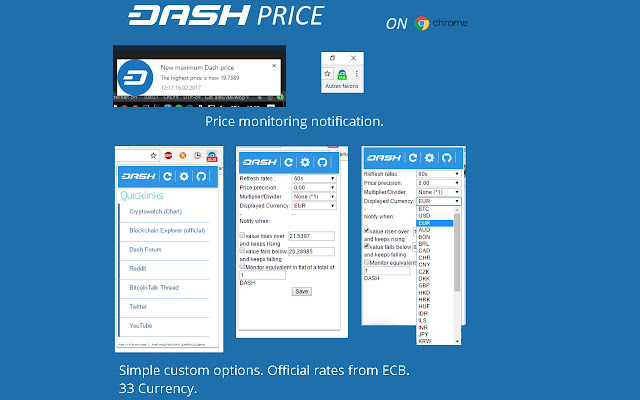
Task: Open the Dash Forum quicklink
Action: click(x=145, y=249)
